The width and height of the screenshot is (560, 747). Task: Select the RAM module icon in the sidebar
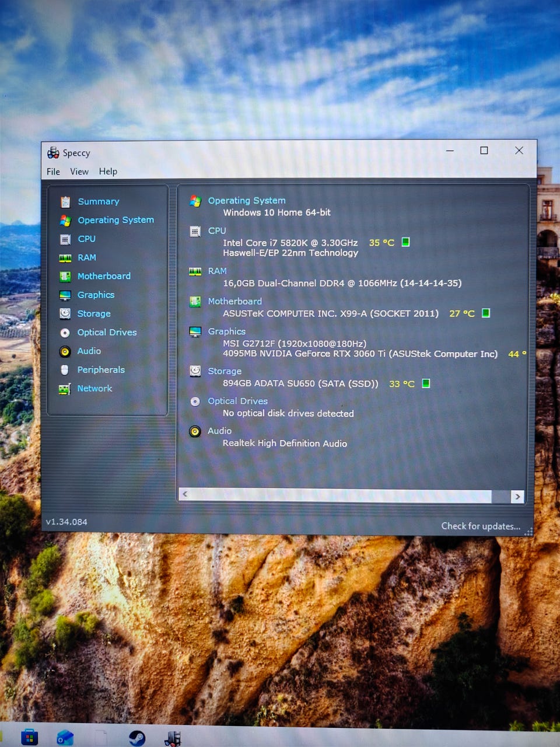coord(65,258)
